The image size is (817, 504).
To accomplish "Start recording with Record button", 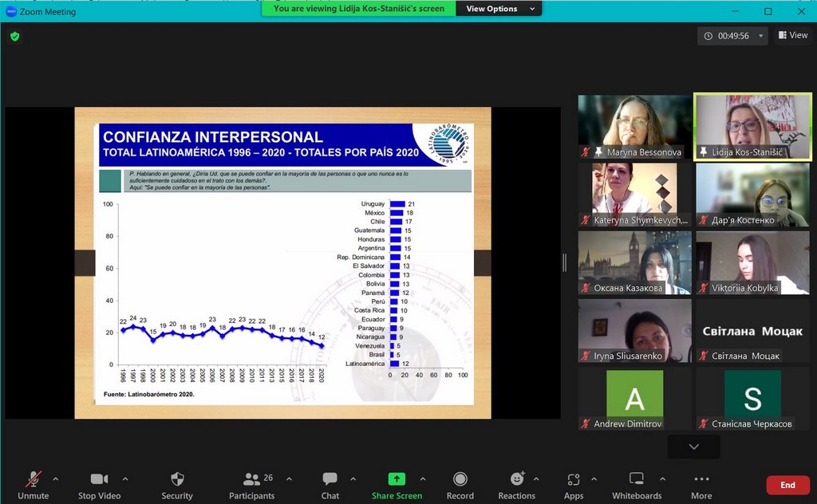I will point(460,485).
